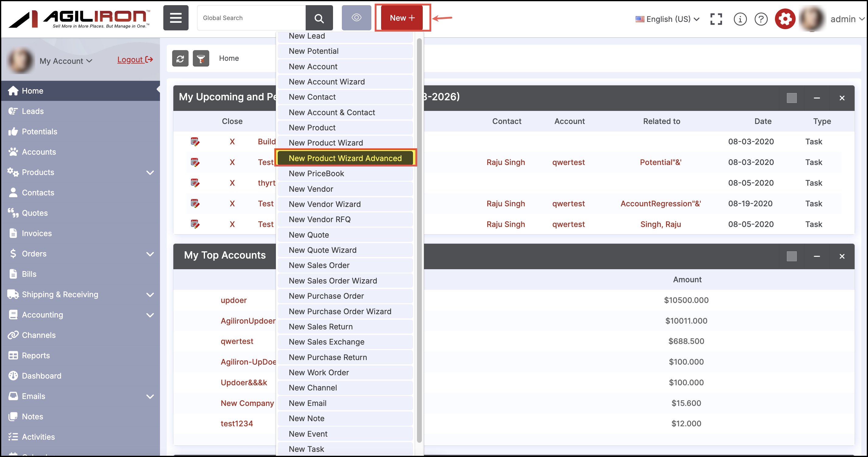Click the New + button
Viewport: 868px width, 457px height.
point(402,18)
